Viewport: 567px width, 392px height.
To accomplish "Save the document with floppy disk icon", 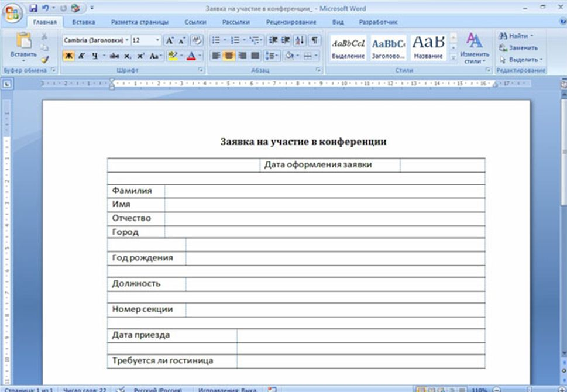I will click(x=33, y=8).
